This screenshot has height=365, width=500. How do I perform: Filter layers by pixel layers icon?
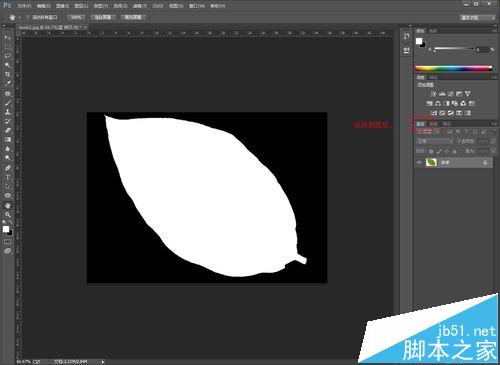450,132
